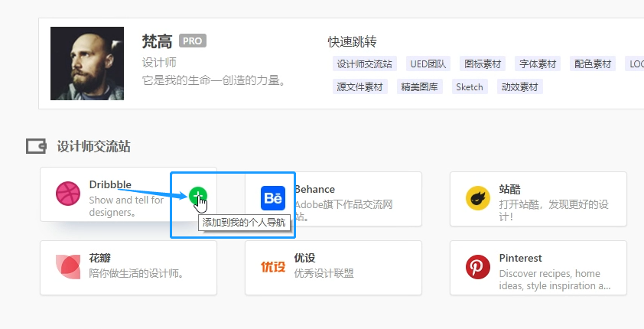
Task: Click 'Discover recipes, home ideas' description
Action: click(555, 280)
